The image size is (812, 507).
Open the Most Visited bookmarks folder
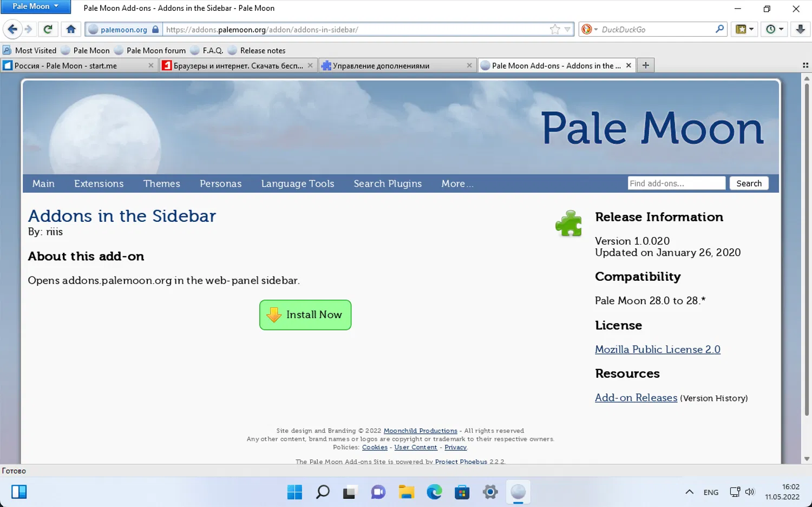pos(30,50)
